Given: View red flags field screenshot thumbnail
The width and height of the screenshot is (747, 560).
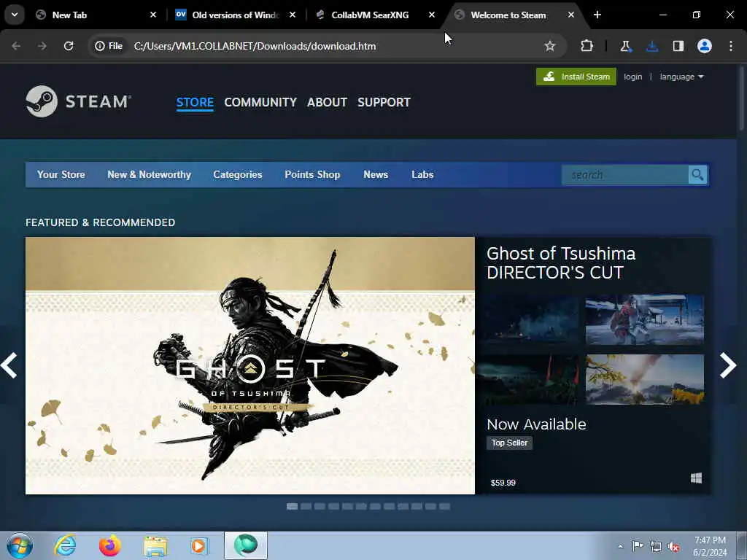Looking at the screenshot, I should tap(528, 379).
